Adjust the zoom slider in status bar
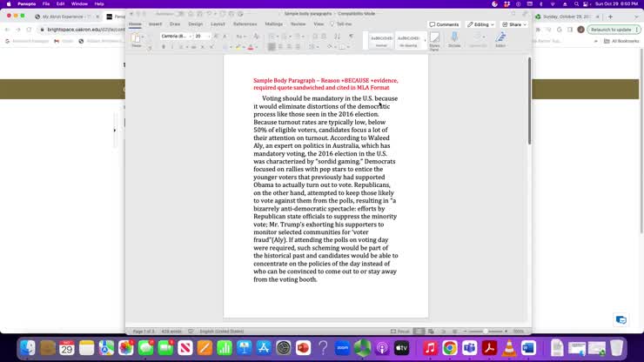 pyautogui.click(x=486, y=332)
